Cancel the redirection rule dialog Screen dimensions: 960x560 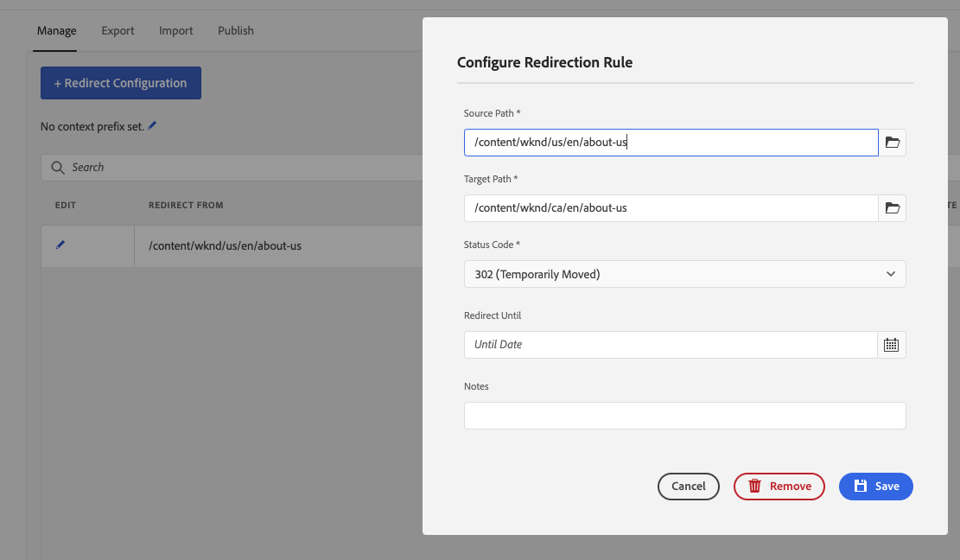point(688,487)
